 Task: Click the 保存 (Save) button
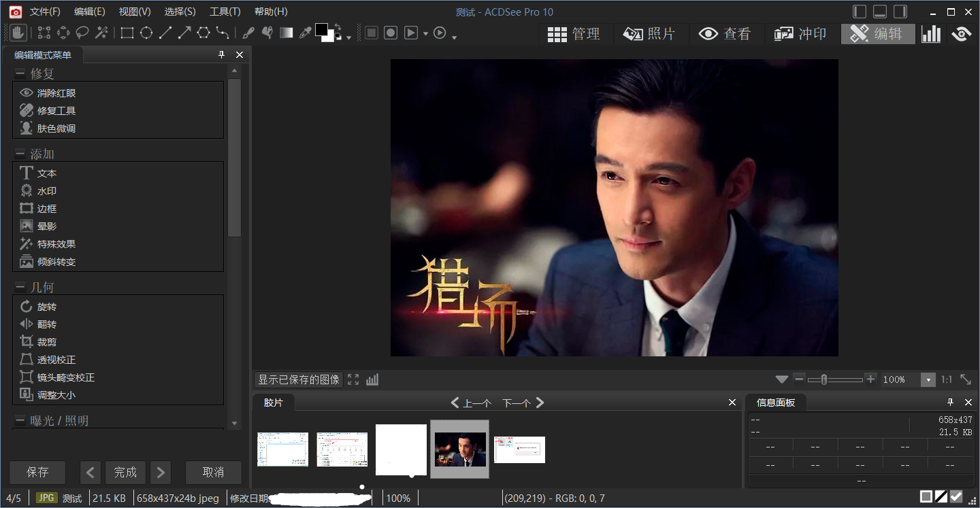point(37,472)
